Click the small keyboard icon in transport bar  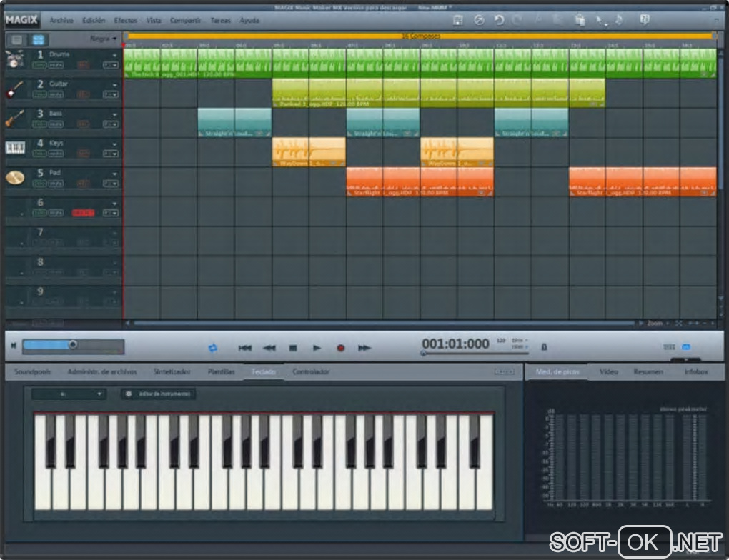[669, 347]
